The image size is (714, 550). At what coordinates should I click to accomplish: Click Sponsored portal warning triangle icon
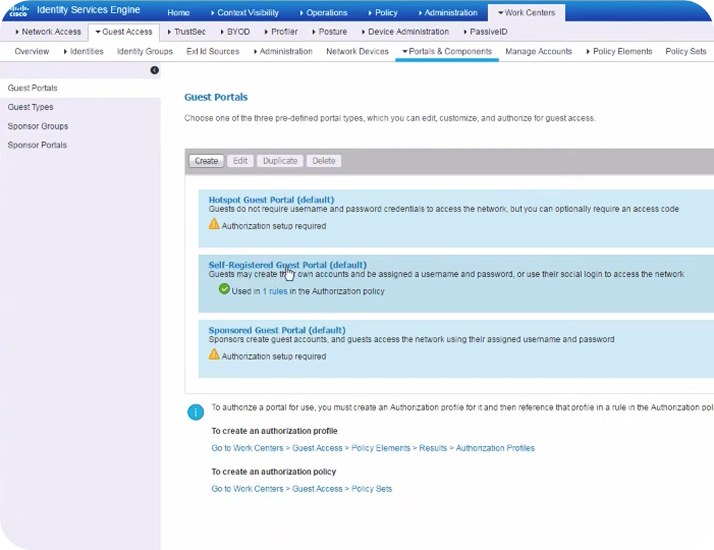point(214,354)
